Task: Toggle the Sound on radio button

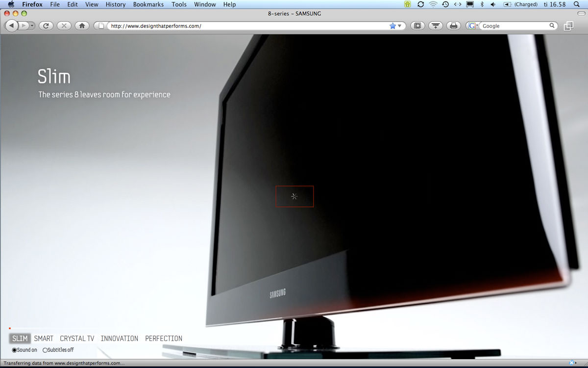Action: pos(14,350)
